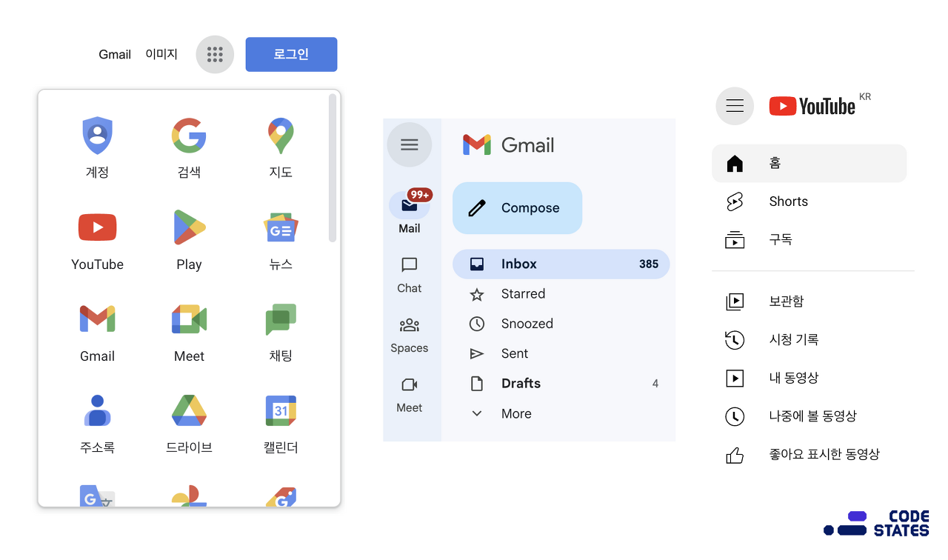Open the 보관함 library
The image size is (948, 560).
(x=810, y=301)
